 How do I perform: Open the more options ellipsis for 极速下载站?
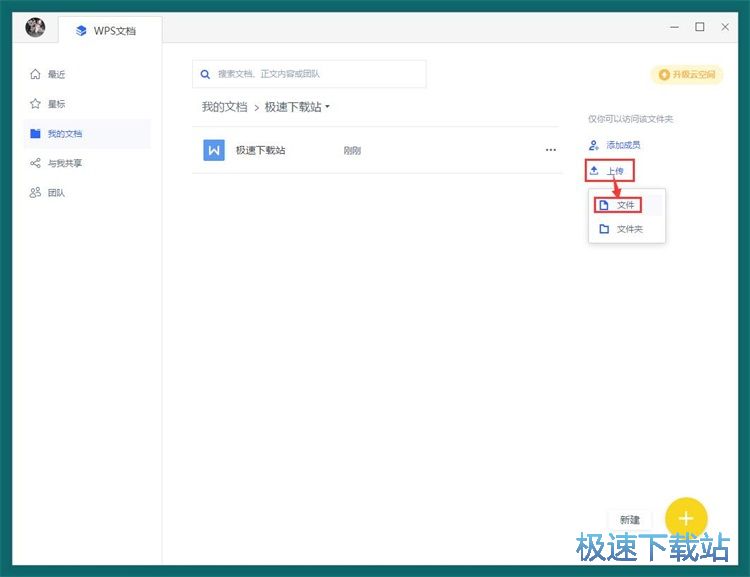(x=551, y=150)
